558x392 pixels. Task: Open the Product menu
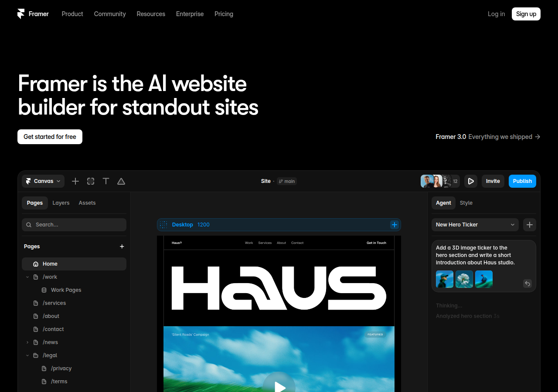[x=72, y=14]
